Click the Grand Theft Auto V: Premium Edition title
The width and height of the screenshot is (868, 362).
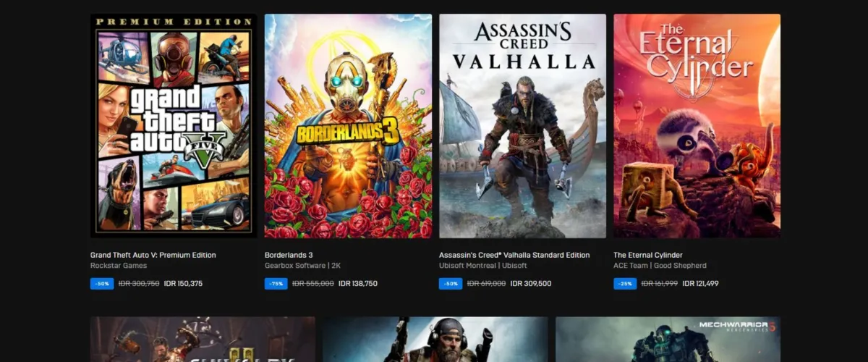click(153, 255)
